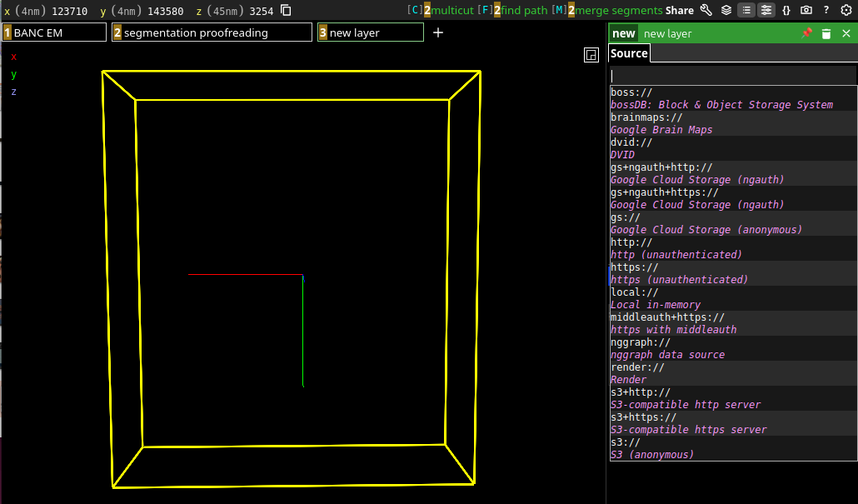Open the settings gear

846,10
